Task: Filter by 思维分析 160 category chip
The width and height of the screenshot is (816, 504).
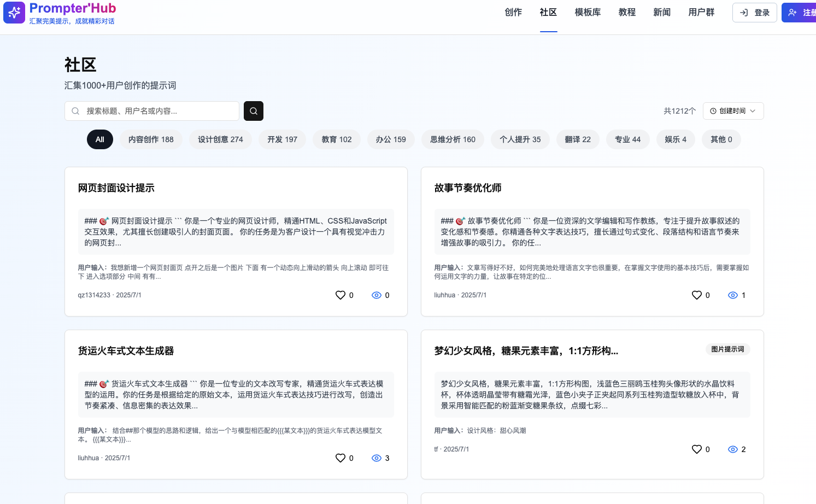Action: point(453,139)
